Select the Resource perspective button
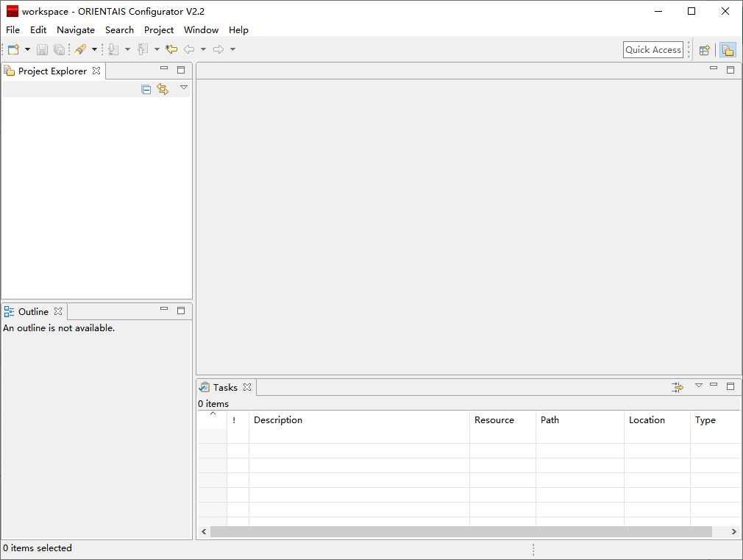 coord(728,50)
